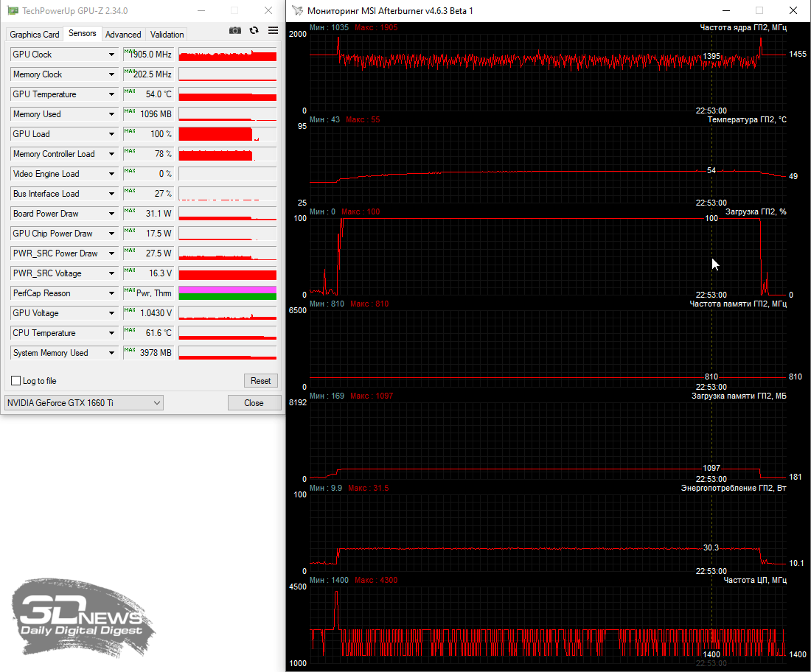Click the Close button in GPU-Z
The height and width of the screenshot is (672, 811).
pos(254,402)
